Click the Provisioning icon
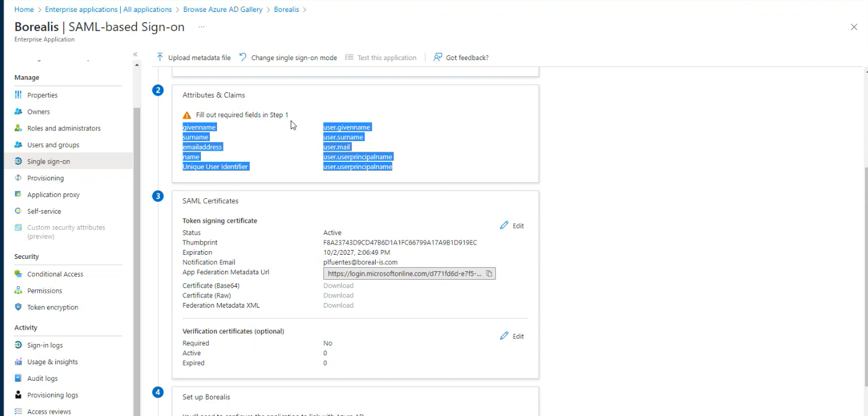The height and width of the screenshot is (416, 868). coord(18,178)
